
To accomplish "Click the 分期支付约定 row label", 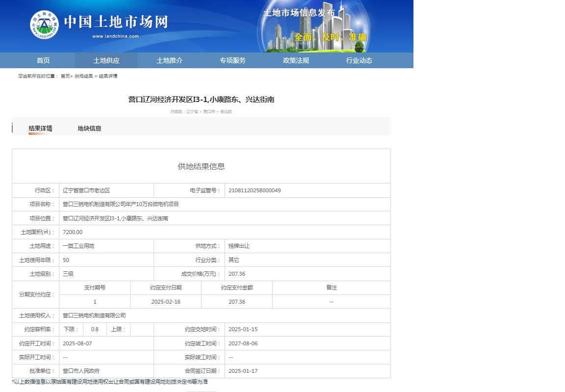I will pos(37,294).
